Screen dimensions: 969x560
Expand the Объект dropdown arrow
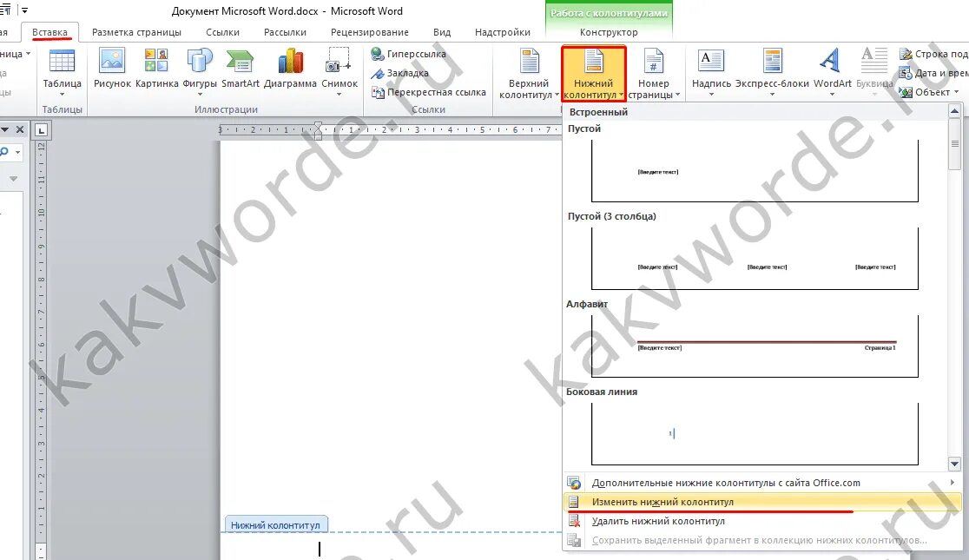click(957, 93)
